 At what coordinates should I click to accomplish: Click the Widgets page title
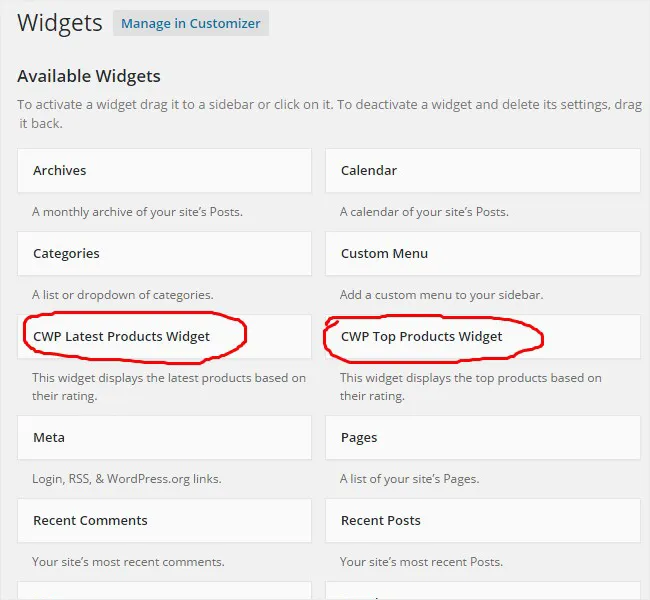pos(60,23)
